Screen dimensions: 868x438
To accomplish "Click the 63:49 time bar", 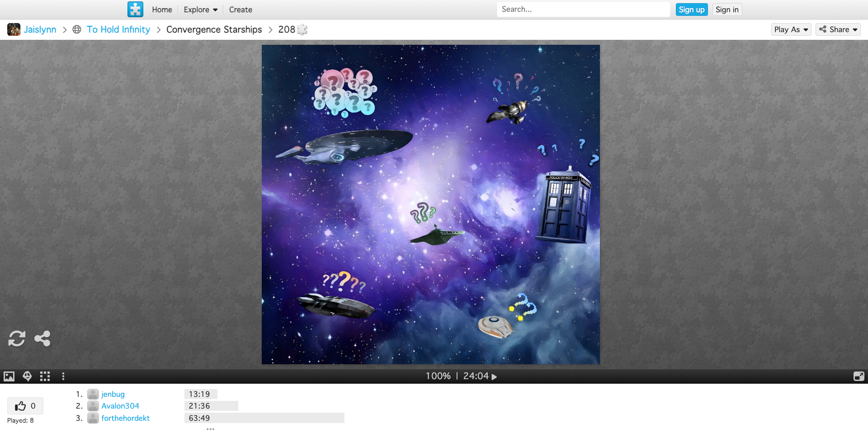I will (264, 418).
